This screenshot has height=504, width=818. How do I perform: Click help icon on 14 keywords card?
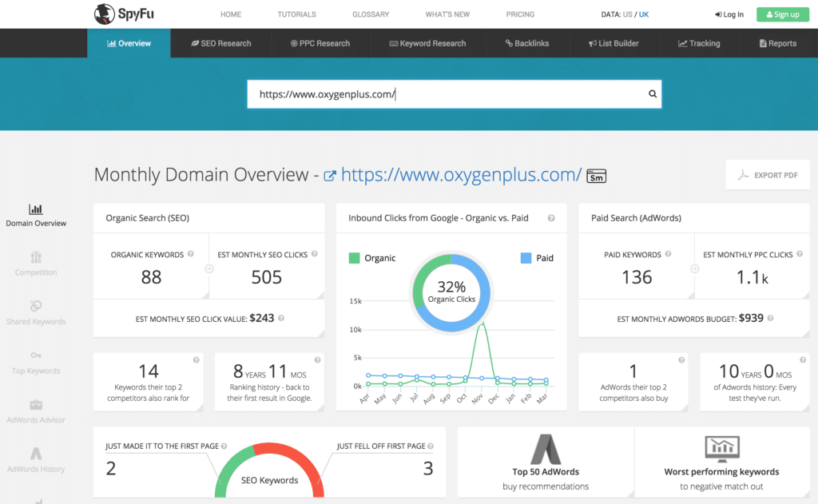point(197,360)
